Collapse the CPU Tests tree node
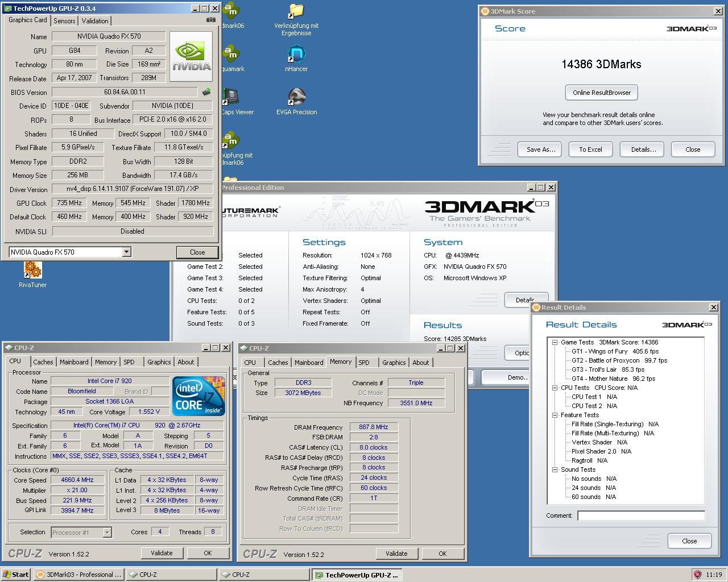 [x=555, y=388]
